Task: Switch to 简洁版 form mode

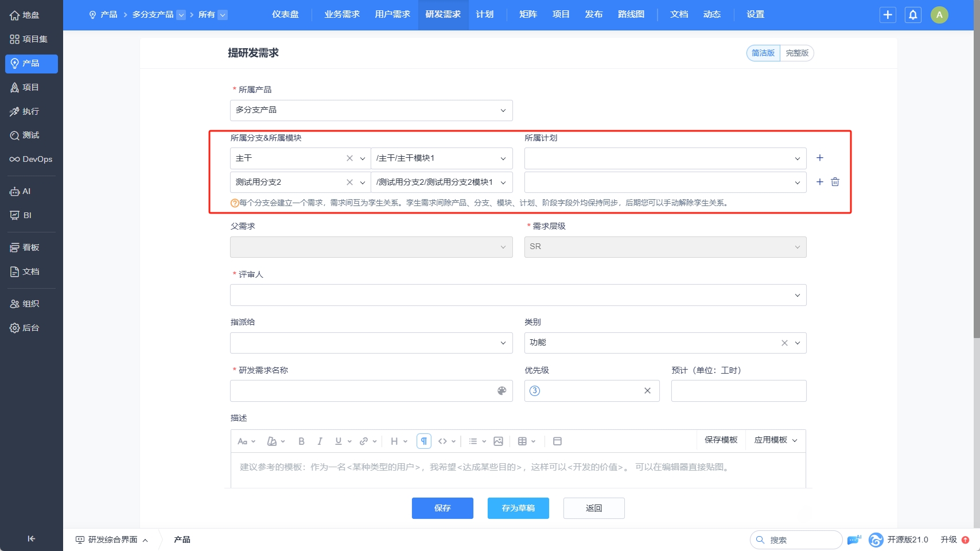Action: tap(763, 53)
